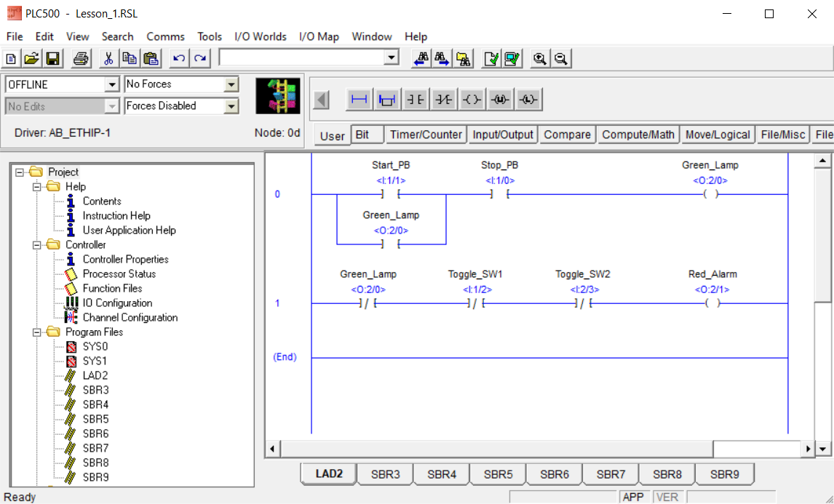The width and height of the screenshot is (834, 504).
Task: Click the ladder view scroll-up arrow
Action: coord(822,161)
